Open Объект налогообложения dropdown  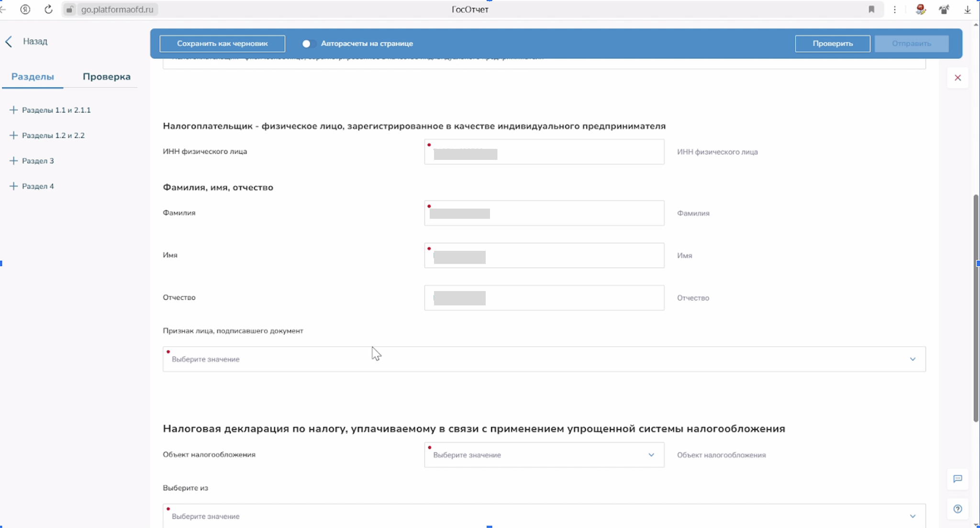click(544, 455)
